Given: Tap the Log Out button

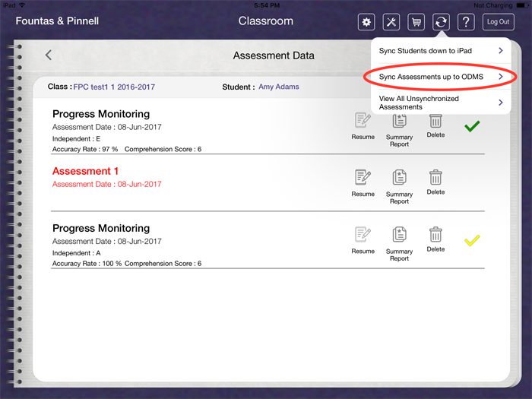Looking at the screenshot, I should (499, 22).
